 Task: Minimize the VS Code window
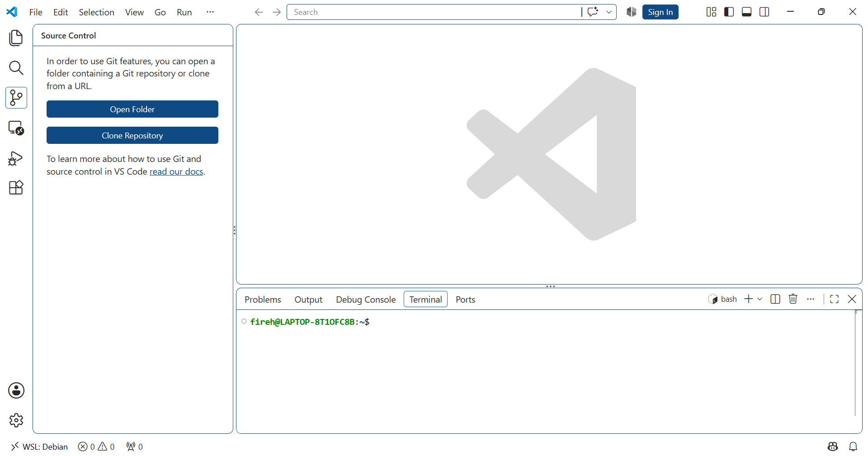(790, 12)
